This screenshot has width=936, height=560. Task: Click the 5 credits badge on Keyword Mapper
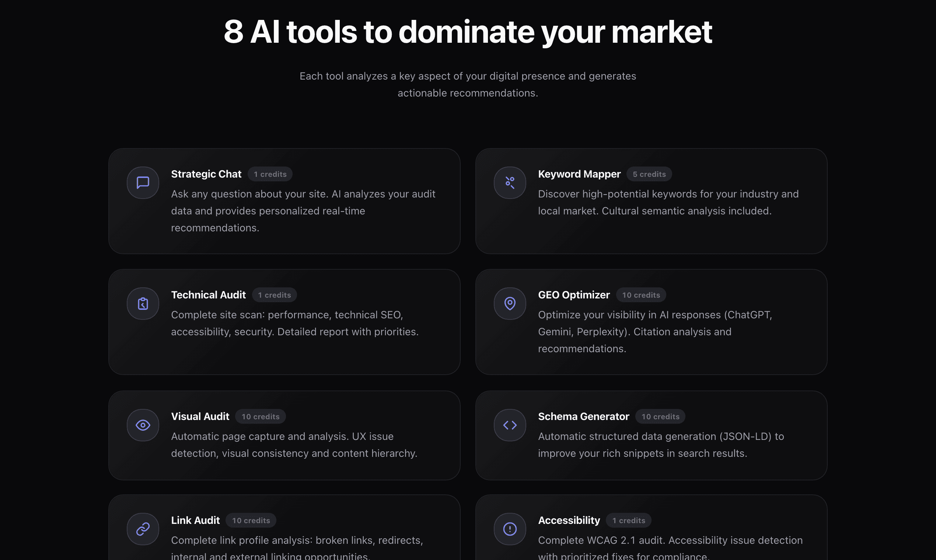point(649,174)
